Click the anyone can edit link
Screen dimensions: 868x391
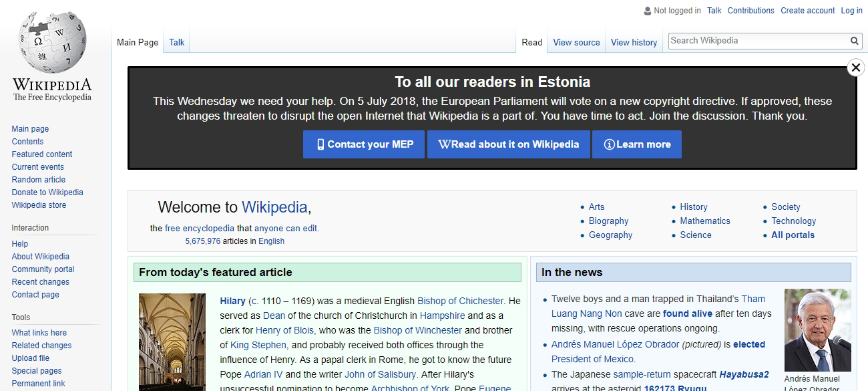(x=286, y=229)
